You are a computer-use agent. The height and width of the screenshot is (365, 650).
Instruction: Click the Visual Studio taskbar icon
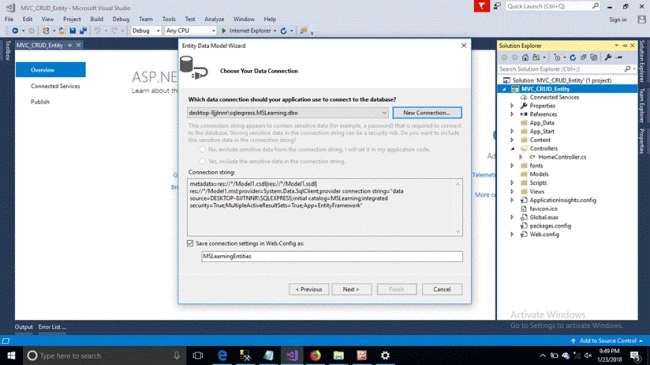292,355
